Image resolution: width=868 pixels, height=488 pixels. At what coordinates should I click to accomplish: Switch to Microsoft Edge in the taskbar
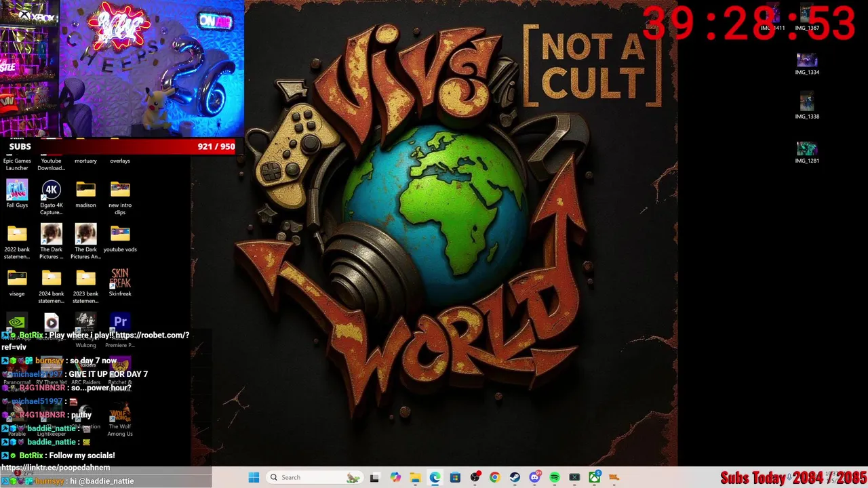[x=435, y=477]
